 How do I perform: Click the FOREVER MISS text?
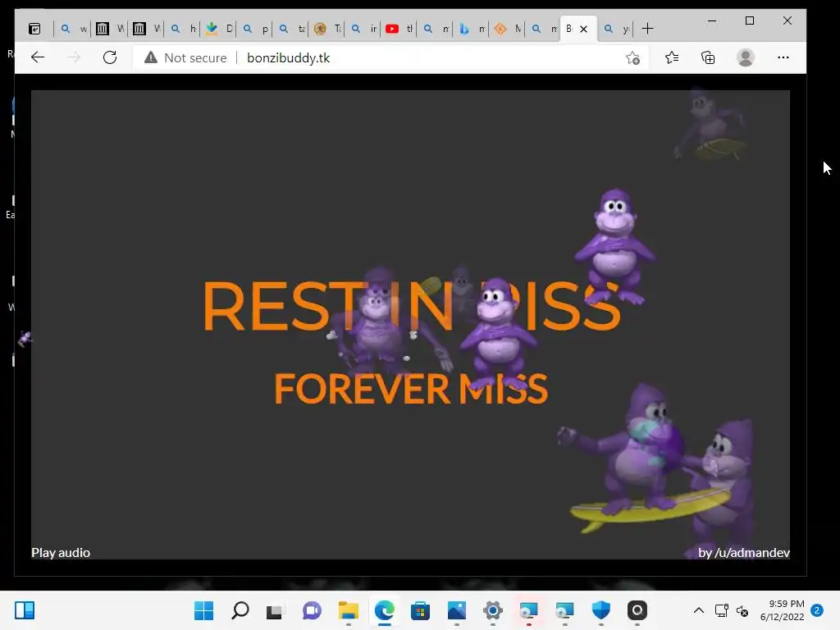[411, 389]
